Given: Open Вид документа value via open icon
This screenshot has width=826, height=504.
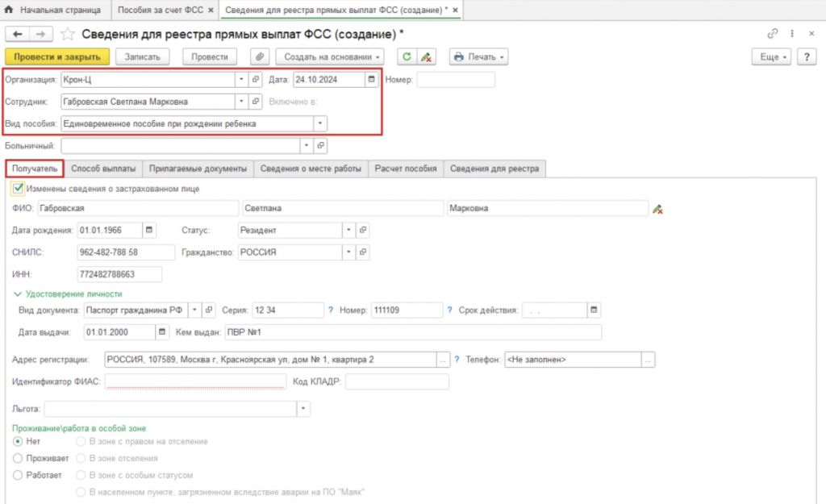Looking at the screenshot, I should (209, 310).
